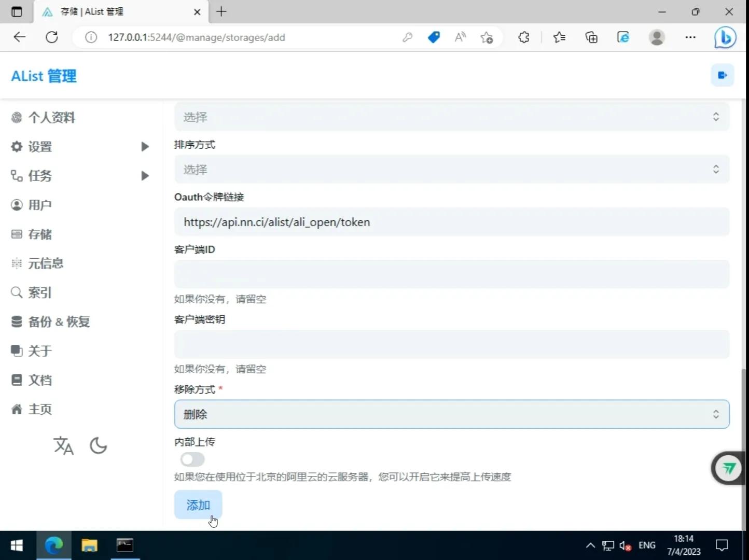
Task: Click the logout icon at top right
Action: tap(723, 75)
